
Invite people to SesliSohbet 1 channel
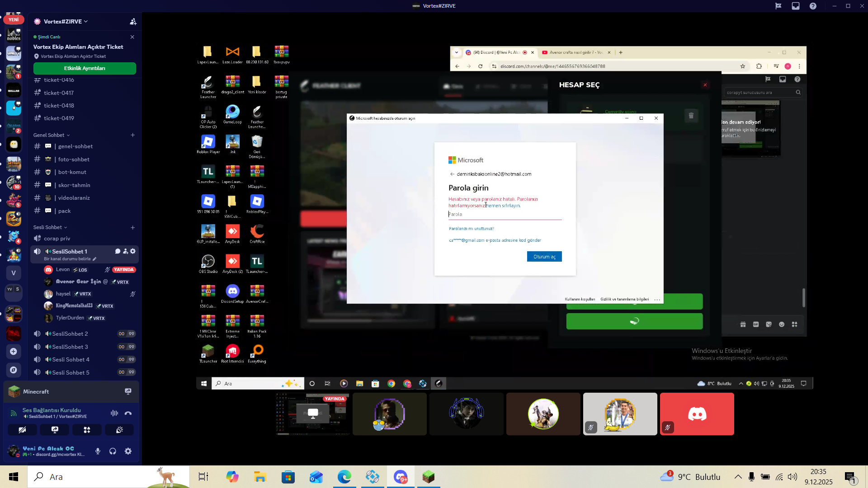(125, 251)
